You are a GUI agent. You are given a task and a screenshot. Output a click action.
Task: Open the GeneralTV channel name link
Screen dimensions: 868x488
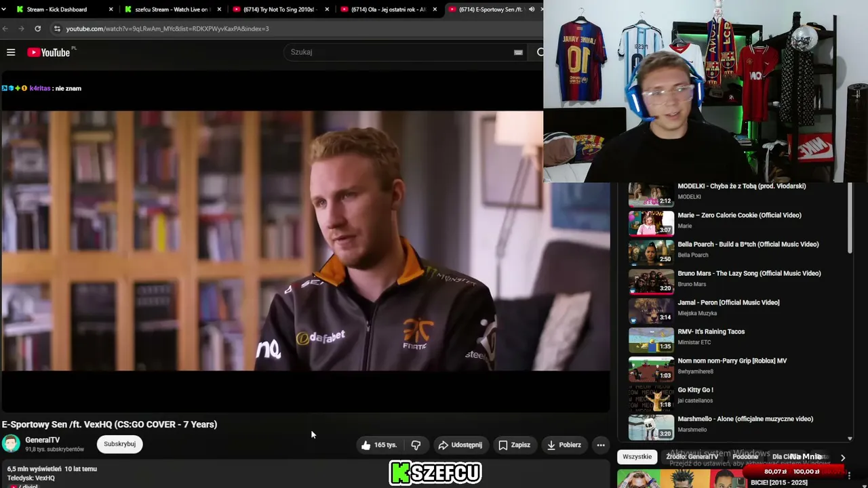43,440
